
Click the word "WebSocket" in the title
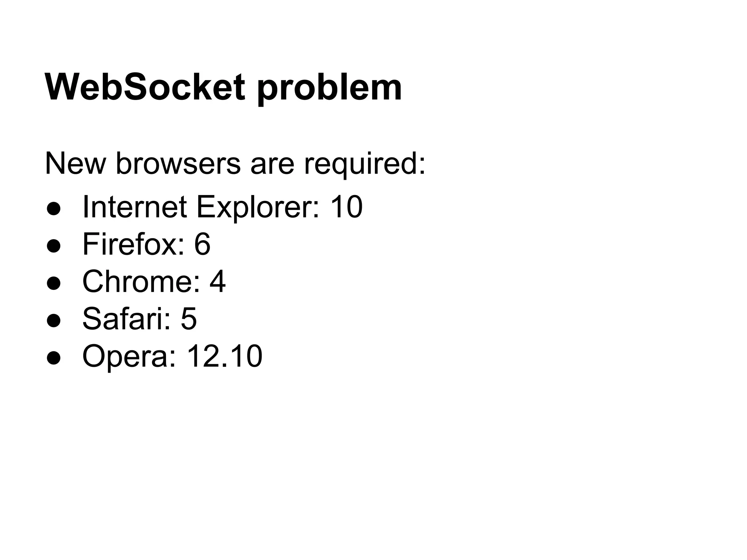[145, 87]
